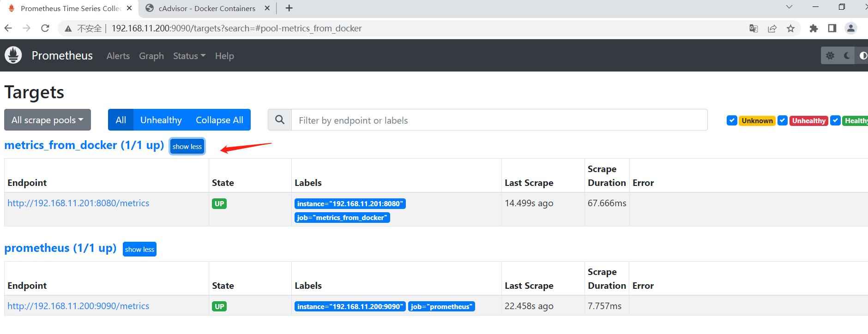Image resolution: width=868 pixels, height=334 pixels.
Task: Select the dark theme moon icon
Action: 847,56
